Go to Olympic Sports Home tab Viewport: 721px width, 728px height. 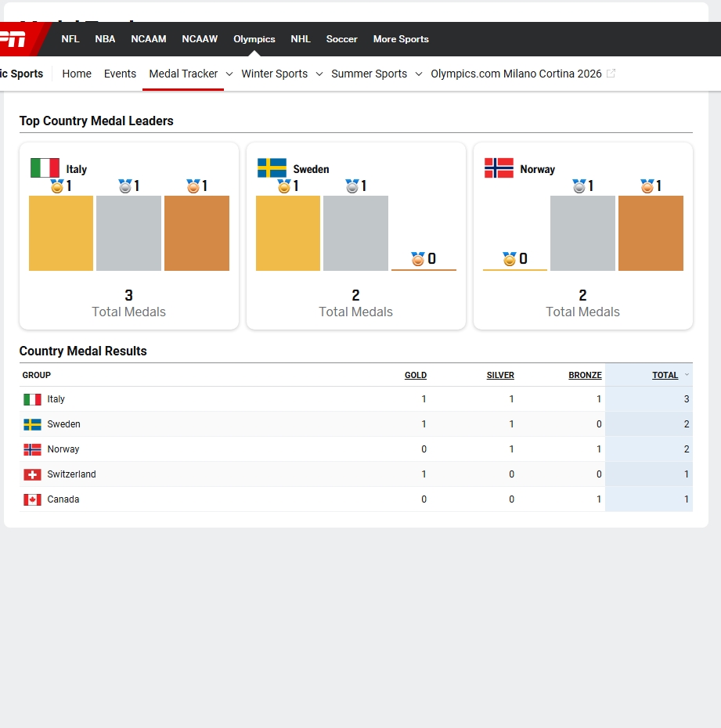click(x=77, y=74)
